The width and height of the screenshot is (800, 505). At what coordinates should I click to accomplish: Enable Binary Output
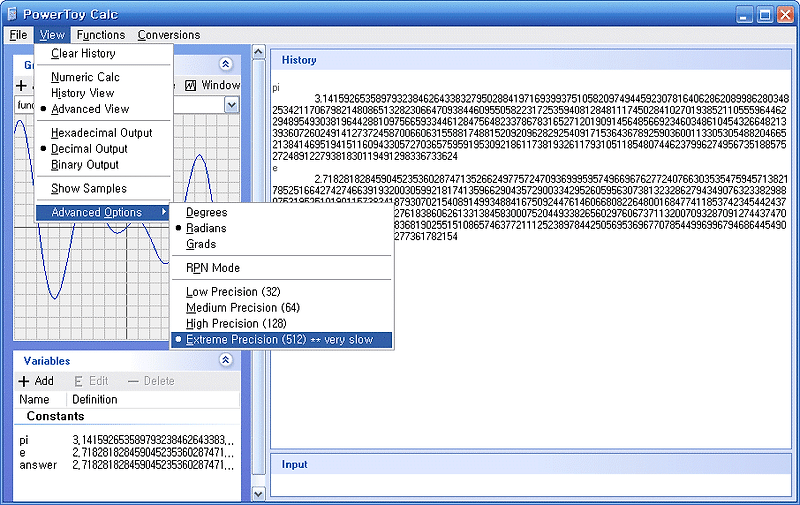tap(104, 164)
